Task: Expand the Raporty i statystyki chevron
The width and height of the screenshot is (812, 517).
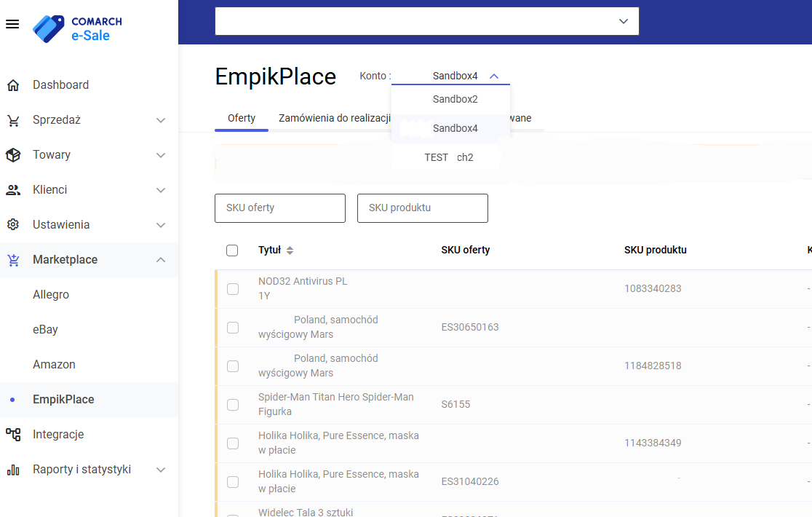Action: click(161, 470)
